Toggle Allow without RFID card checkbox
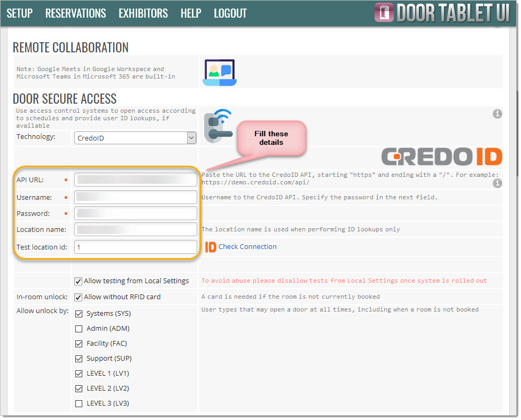The image size is (521, 420). tap(78, 298)
